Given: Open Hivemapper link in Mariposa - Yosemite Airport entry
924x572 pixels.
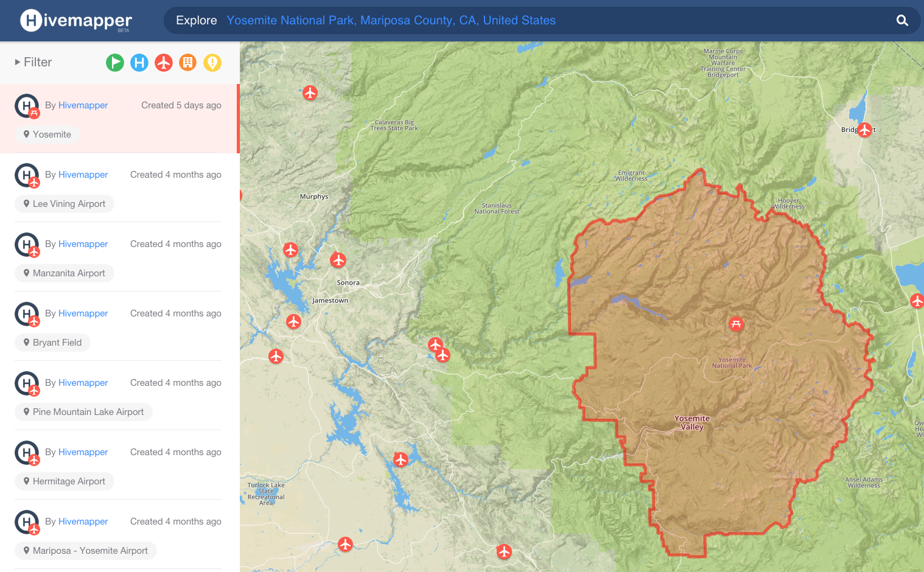Looking at the screenshot, I should click(83, 521).
